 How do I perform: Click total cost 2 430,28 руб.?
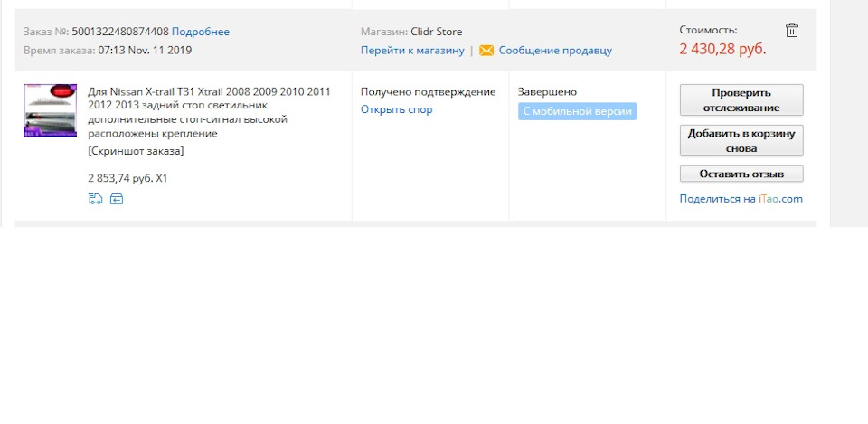click(722, 49)
